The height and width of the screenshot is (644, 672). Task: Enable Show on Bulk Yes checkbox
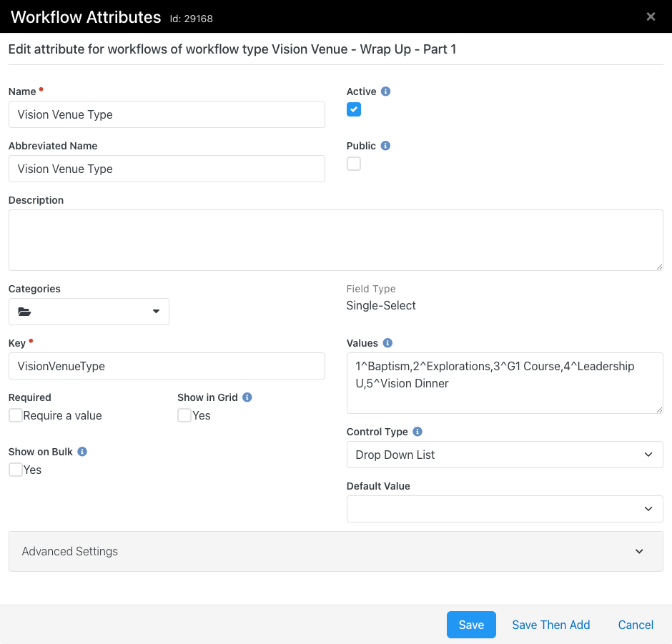[16, 470]
